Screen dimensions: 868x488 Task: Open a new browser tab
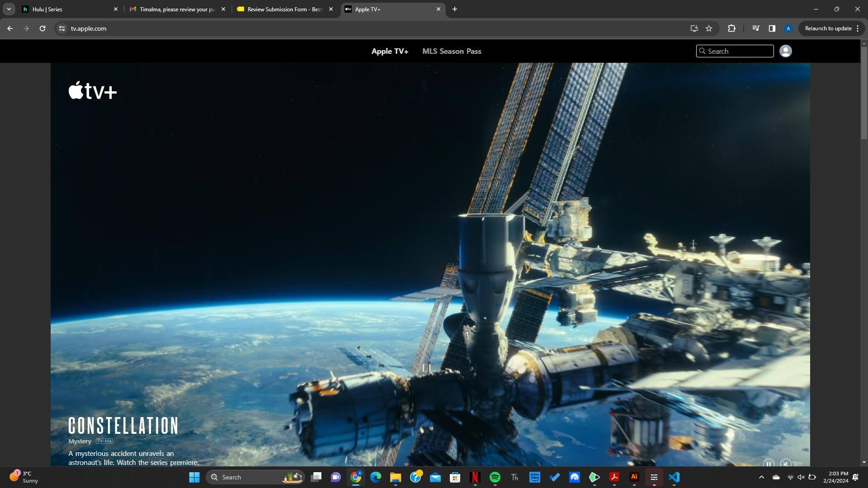coord(454,9)
